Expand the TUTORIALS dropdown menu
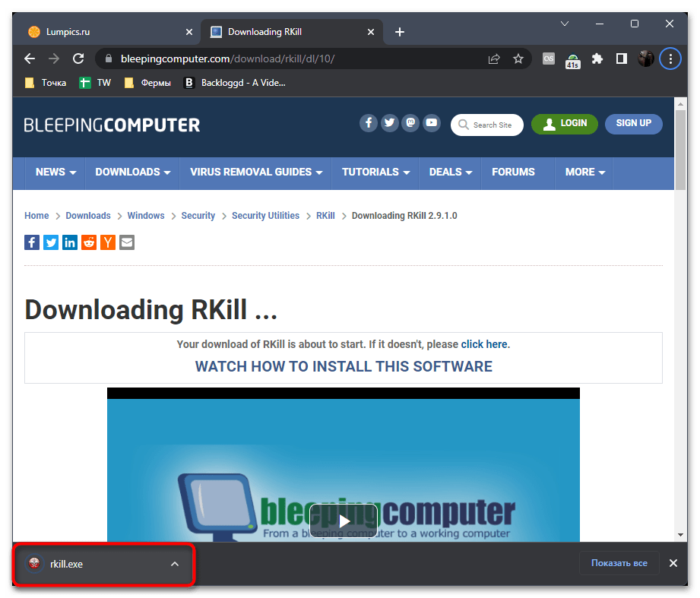The image size is (700, 598). [375, 172]
